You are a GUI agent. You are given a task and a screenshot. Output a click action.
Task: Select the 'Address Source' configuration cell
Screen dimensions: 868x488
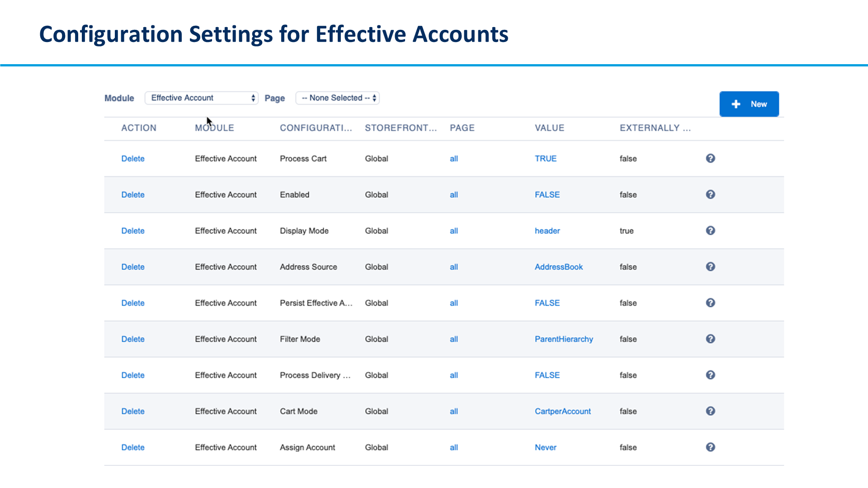coord(308,267)
